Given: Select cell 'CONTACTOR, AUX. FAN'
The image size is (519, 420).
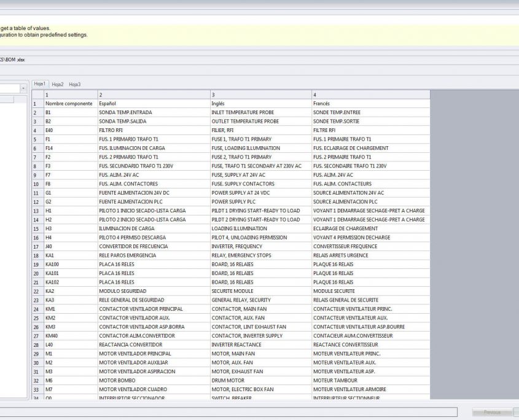Looking at the screenshot, I should coord(261,318).
